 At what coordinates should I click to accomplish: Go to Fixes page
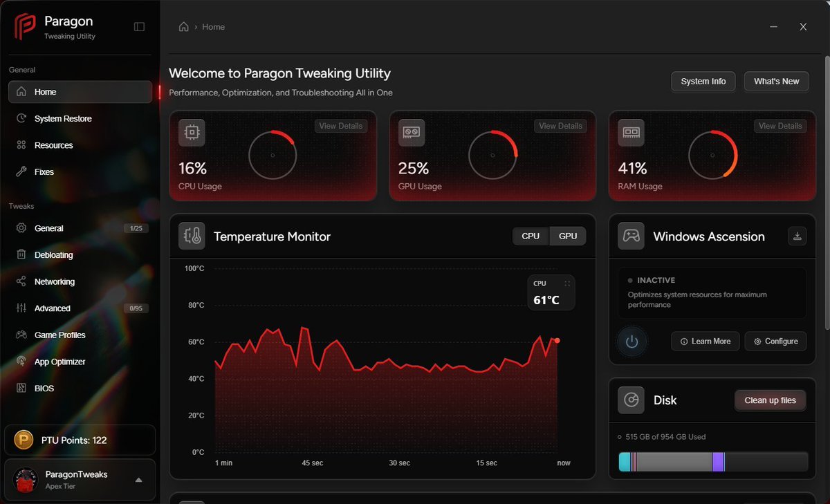pos(80,172)
